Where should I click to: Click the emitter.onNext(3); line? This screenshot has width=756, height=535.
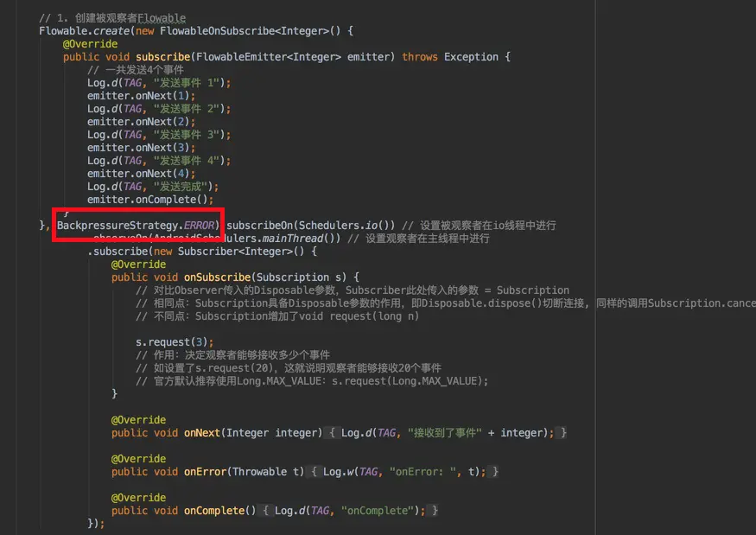[142, 148]
